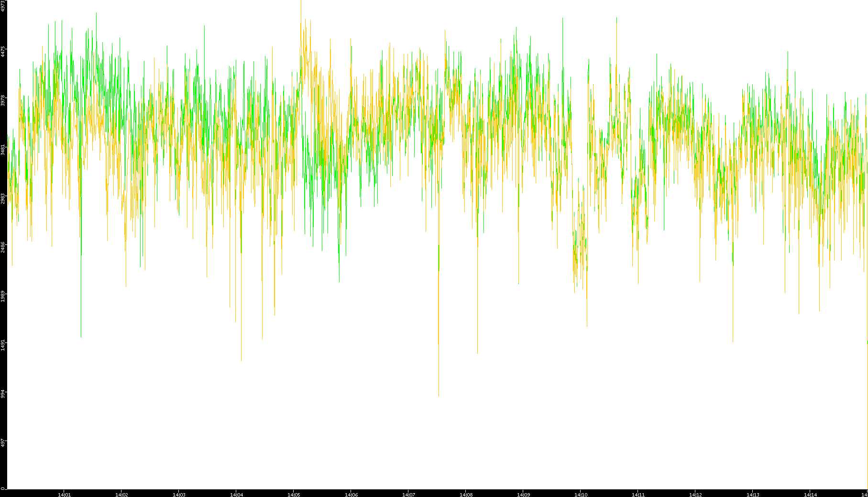Click the 3481 vertical axis value
The width and height of the screenshot is (868, 497).
tap(3, 149)
